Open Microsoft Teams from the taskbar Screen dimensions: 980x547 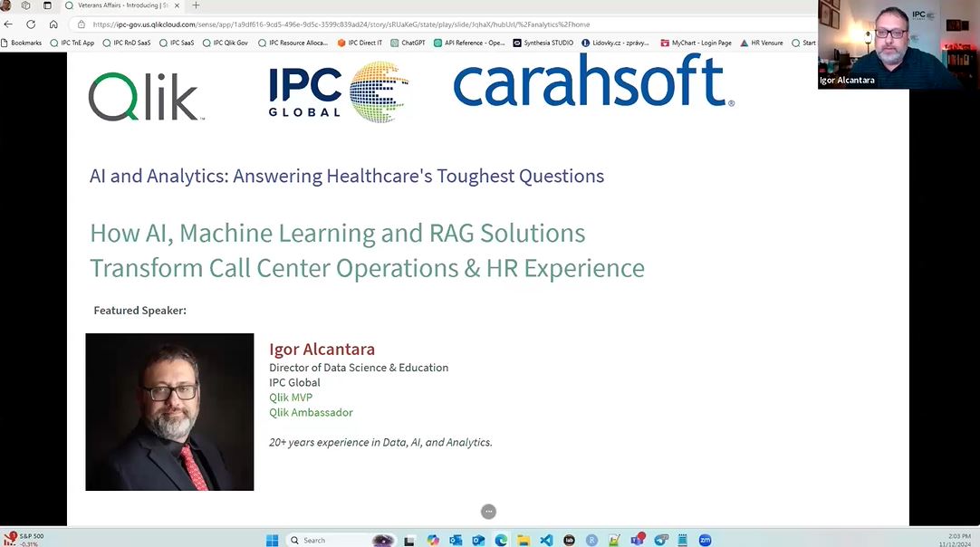click(x=638, y=540)
